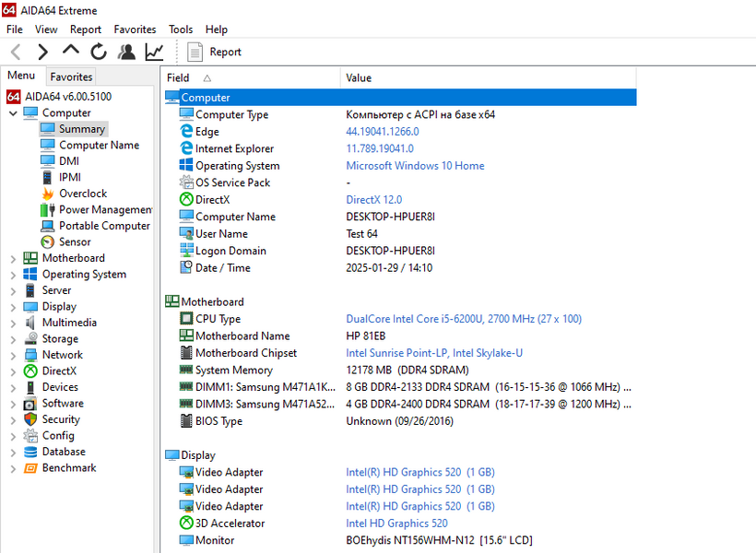Open the DirectX 12.0 link
The width and height of the screenshot is (756, 553).
click(373, 200)
